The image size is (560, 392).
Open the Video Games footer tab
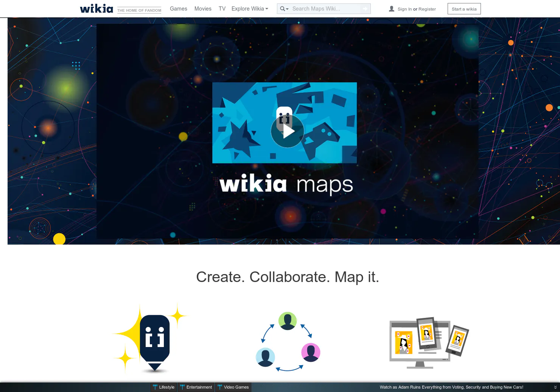tap(233, 387)
